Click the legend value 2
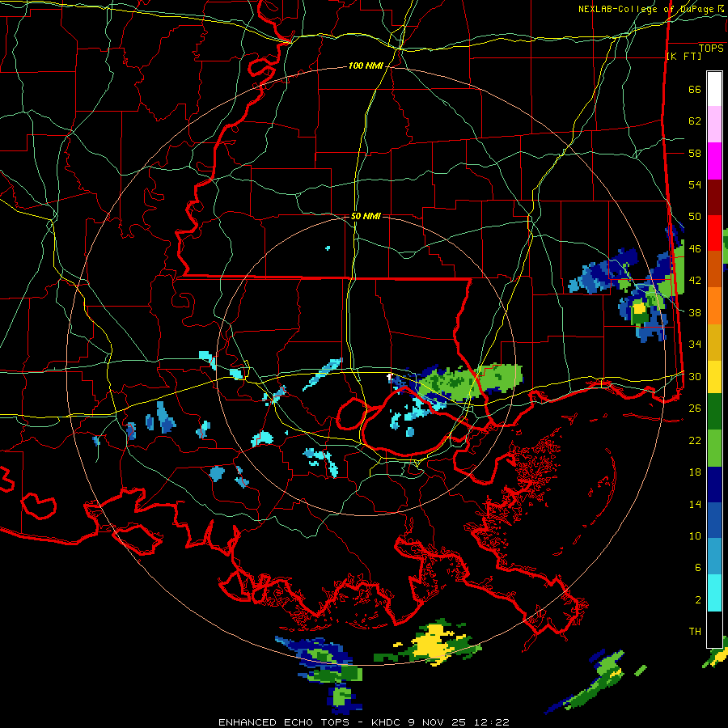728x728 pixels. point(698,600)
